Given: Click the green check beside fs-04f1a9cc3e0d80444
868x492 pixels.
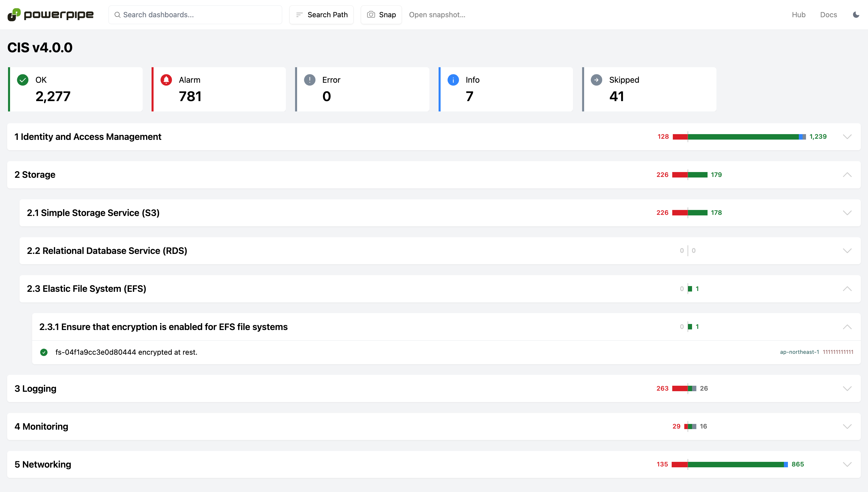Looking at the screenshot, I should [44, 352].
